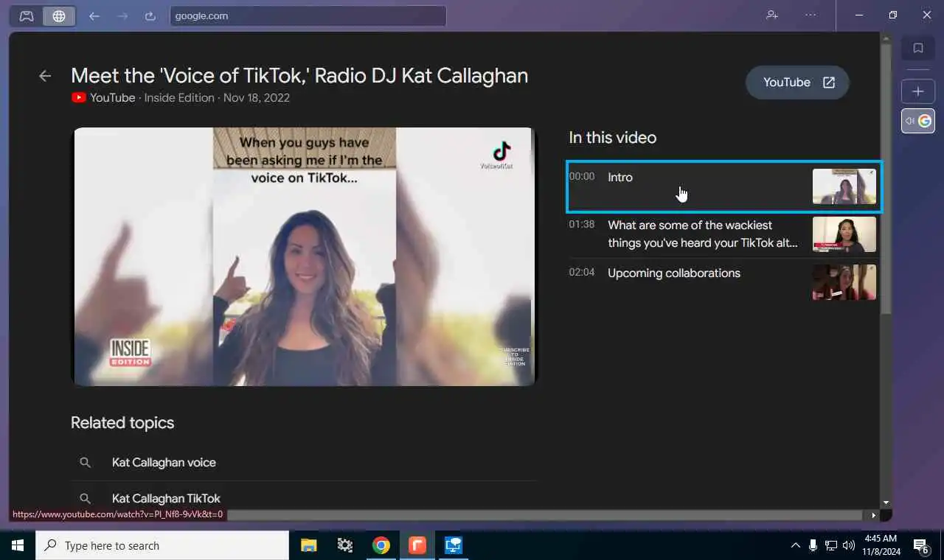
Task: Return with the page back arrow beside title
Action: (x=45, y=76)
